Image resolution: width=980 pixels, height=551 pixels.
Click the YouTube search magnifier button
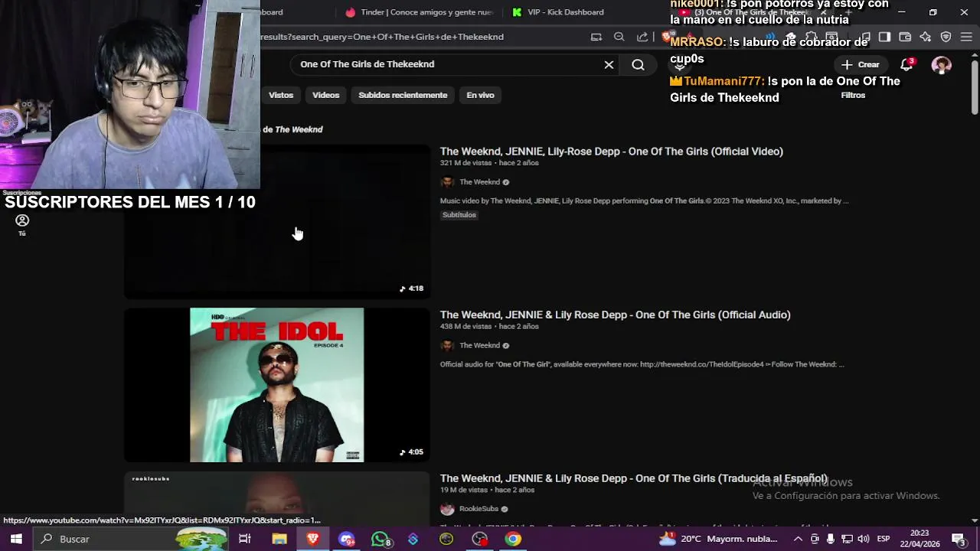pos(638,65)
